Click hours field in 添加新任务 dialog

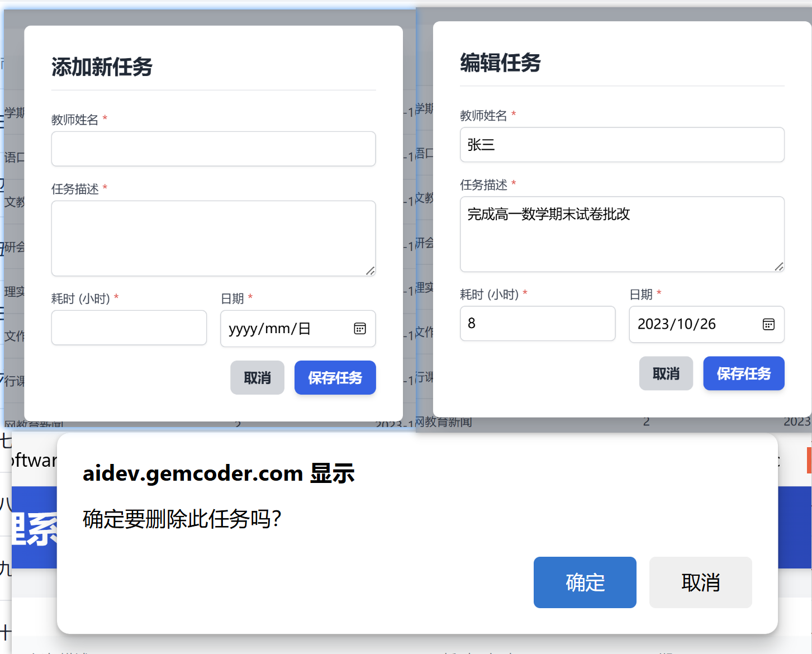(x=129, y=328)
